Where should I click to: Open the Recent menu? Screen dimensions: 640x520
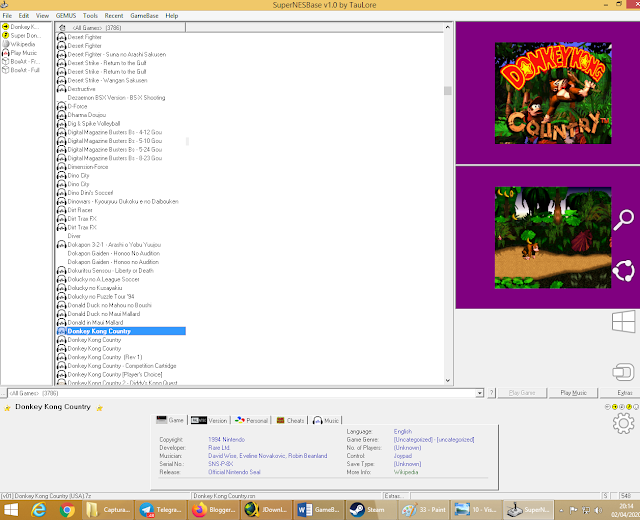click(114, 16)
